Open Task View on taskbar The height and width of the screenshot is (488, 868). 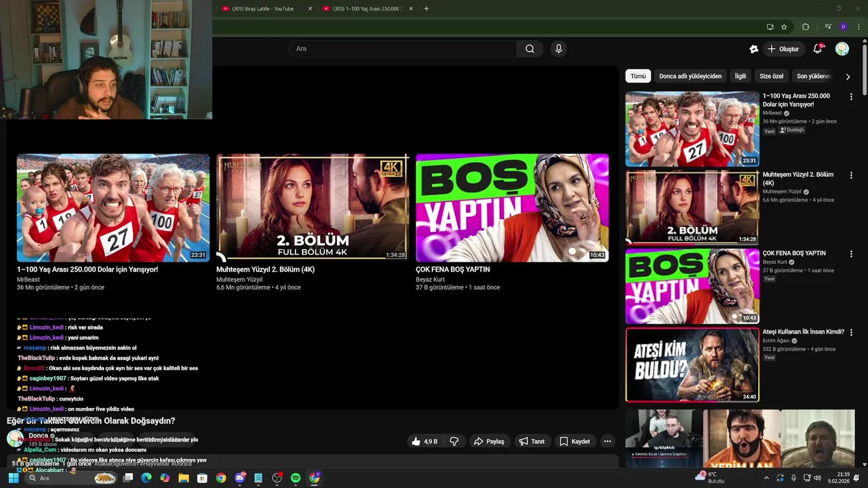tap(127, 478)
